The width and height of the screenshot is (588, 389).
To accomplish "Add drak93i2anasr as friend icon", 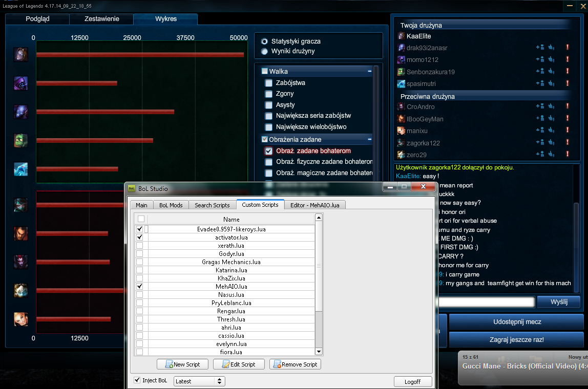I will tap(540, 47).
